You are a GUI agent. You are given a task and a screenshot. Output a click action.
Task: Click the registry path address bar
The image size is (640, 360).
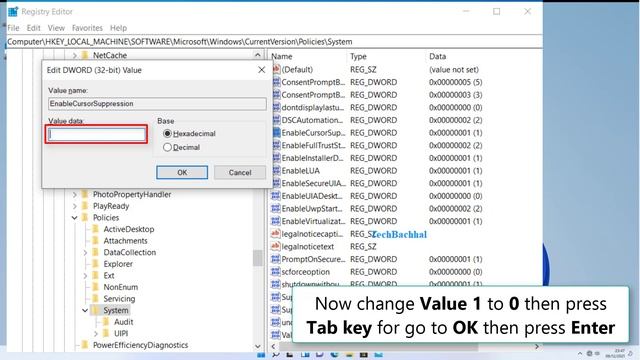pyautogui.click(x=274, y=42)
